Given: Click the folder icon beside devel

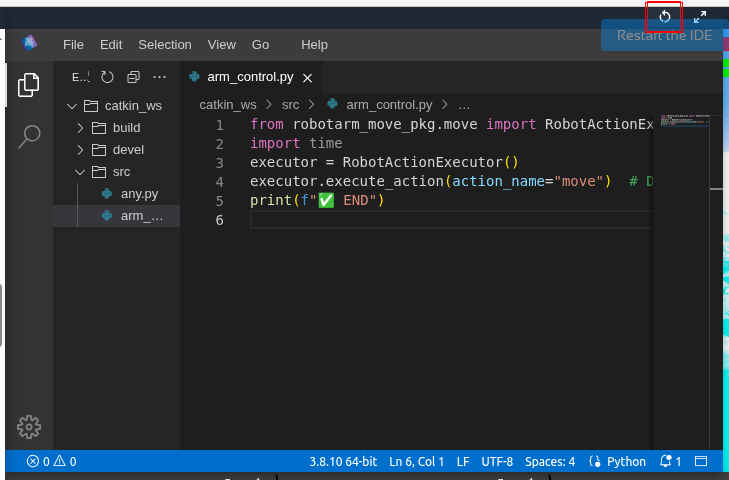Looking at the screenshot, I should coord(99,150).
